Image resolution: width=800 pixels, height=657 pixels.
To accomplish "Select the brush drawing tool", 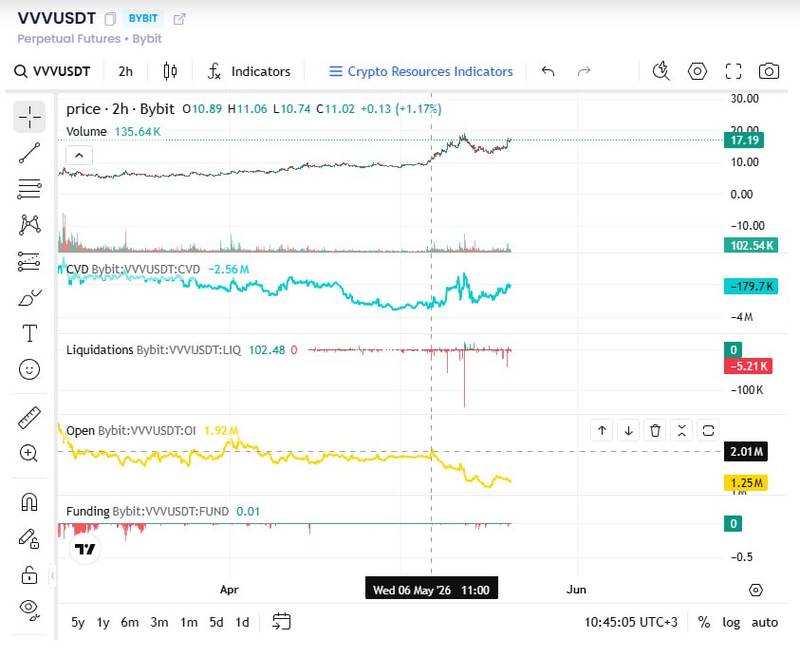I will click(30, 297).
